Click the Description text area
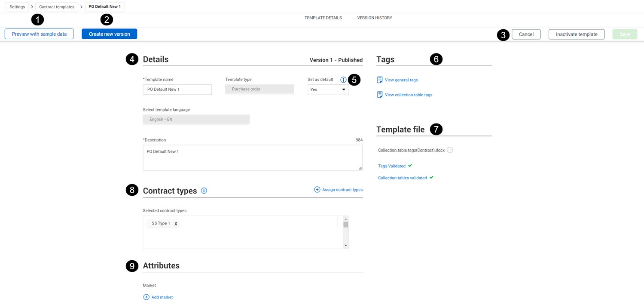This screenshot has height=308, width=644. pos(253,157)
